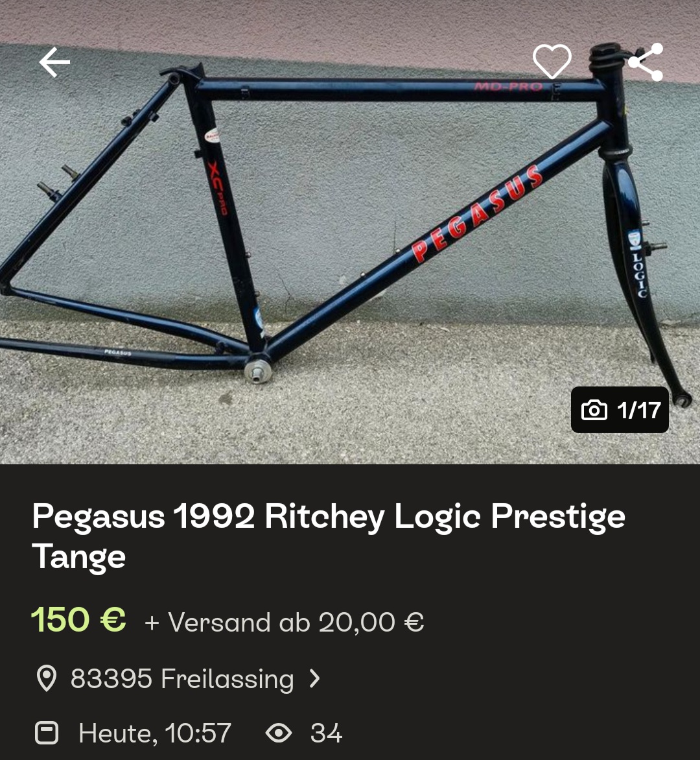Tap the MD-PRO label on top tube

(x=508, y=87)
